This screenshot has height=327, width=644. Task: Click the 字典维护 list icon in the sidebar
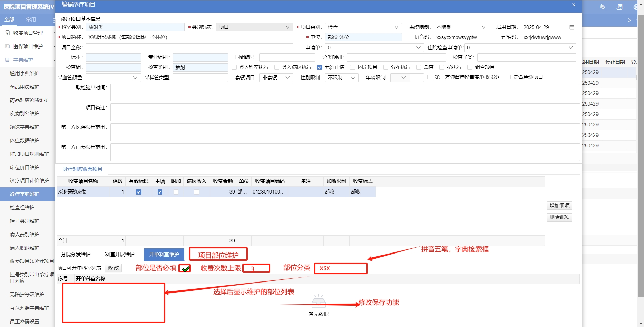tap(7, 60)
